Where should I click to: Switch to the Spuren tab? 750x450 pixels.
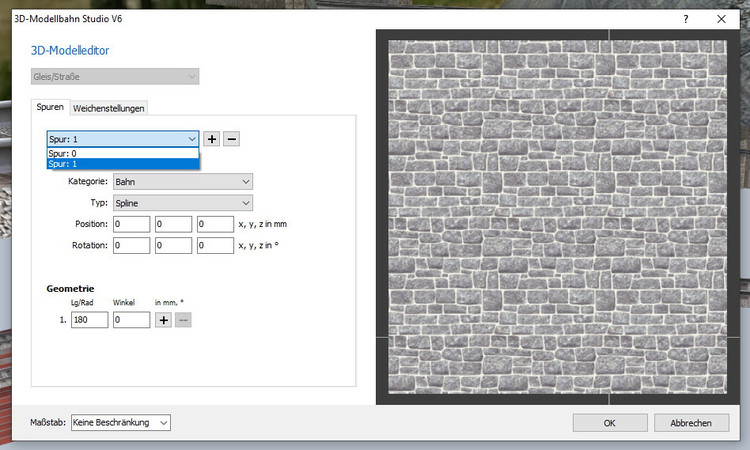50,107
